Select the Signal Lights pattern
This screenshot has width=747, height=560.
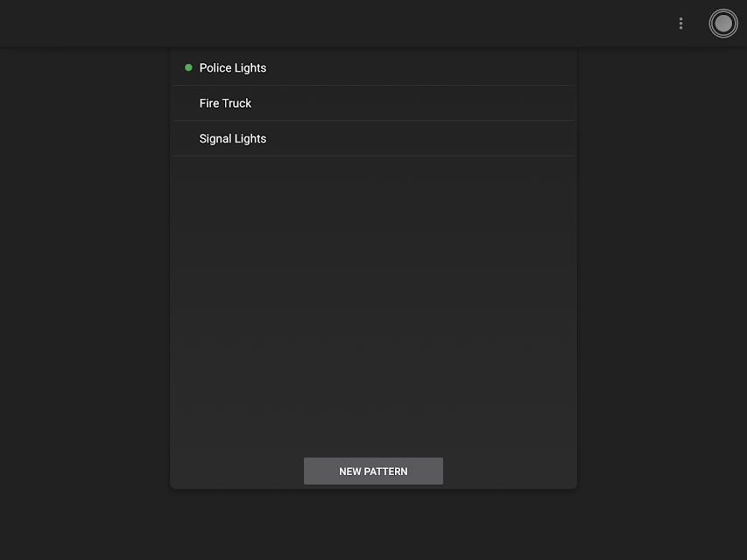point(373,138)
